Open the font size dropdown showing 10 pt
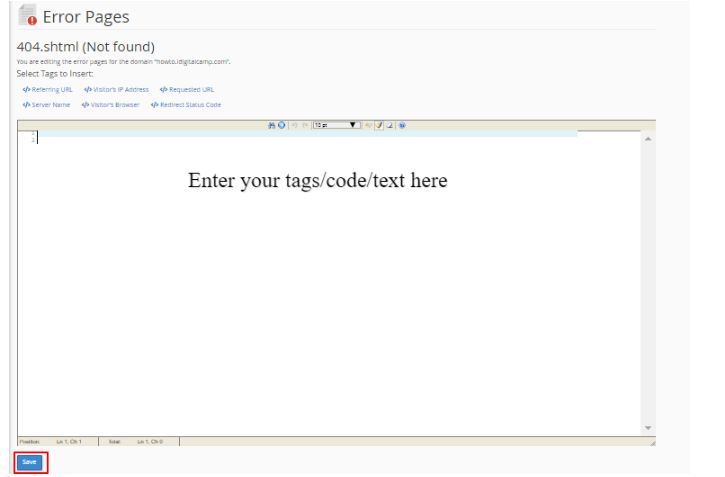This screenshot has height=477, width=725. click(x=337, y=125)
